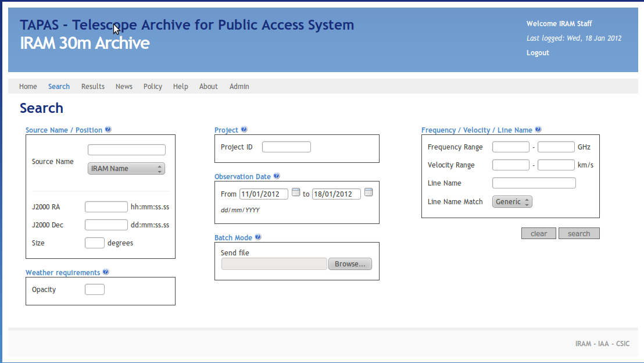This screenshot has width=644, height=363.
Task: Focus the Project ID input field
Action: click(287, 147)
